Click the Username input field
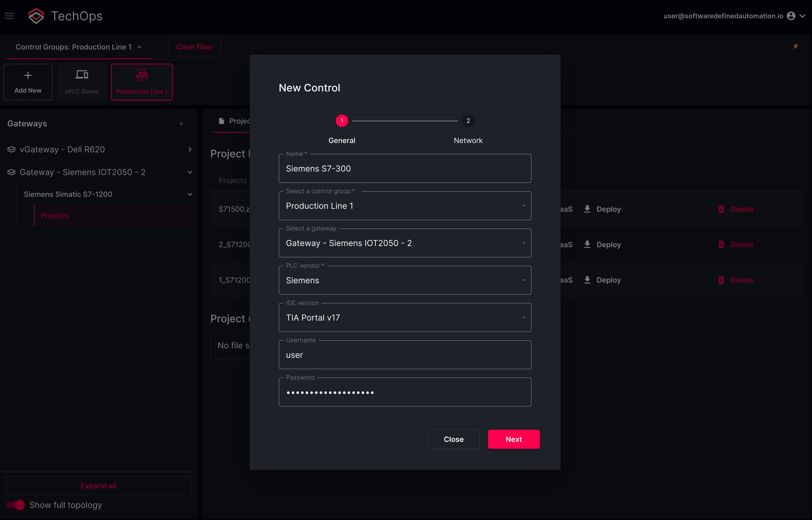 click(x=405, y=355)
